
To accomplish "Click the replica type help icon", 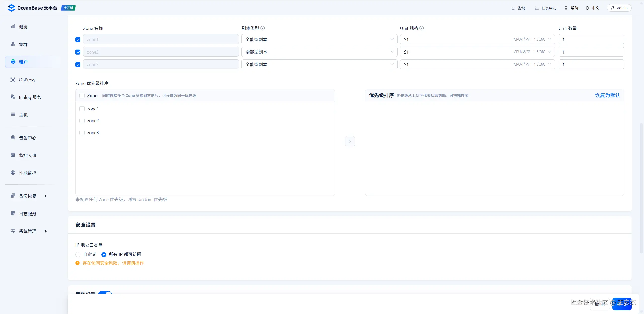I will click(263, 28).
